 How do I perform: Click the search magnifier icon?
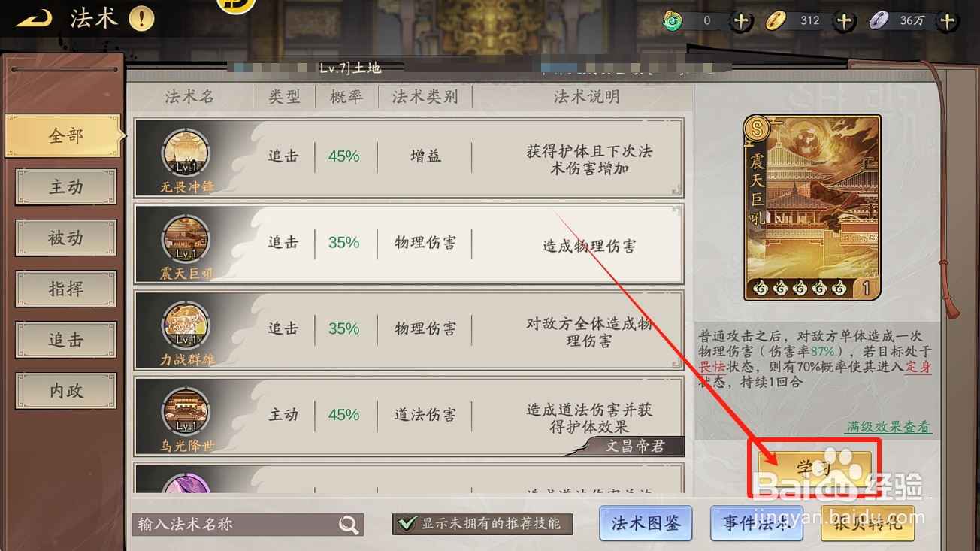tap(349, 525)
